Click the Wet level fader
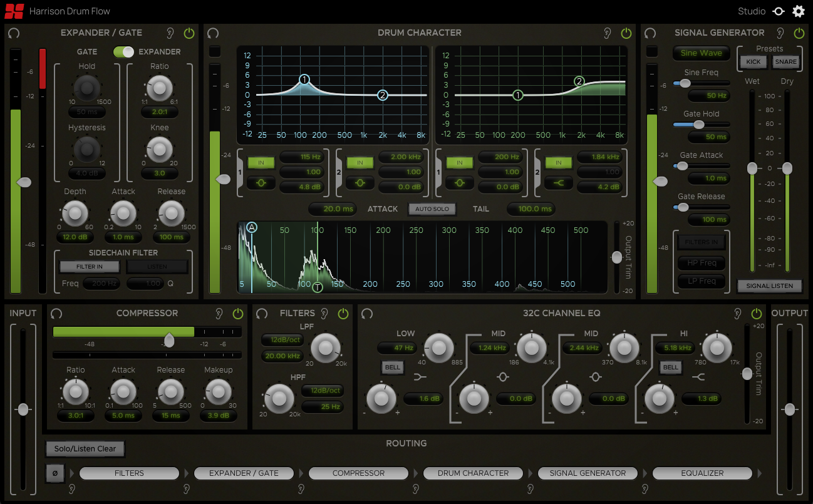Viewport: 813px width, 504px height. point(752,168)
